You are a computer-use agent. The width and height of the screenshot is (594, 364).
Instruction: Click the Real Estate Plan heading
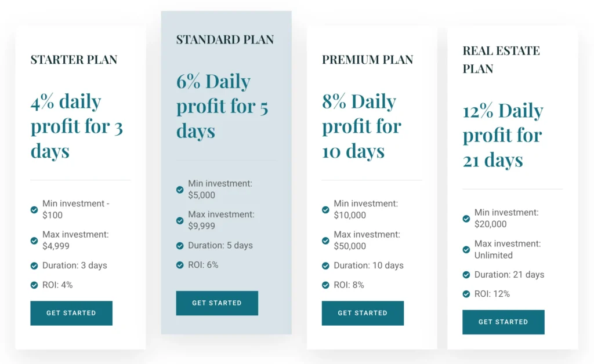coord(501,60)
